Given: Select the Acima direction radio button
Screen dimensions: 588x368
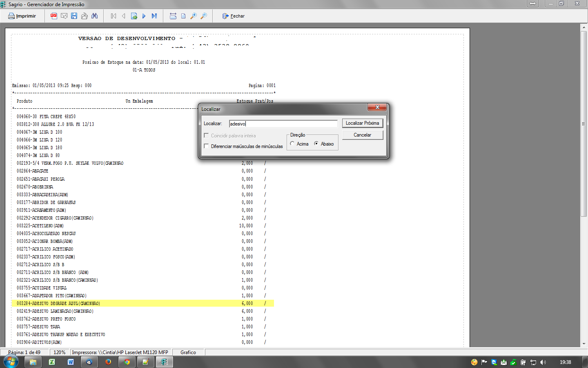Looking at the screenshot, I should [x=292, y=144].
